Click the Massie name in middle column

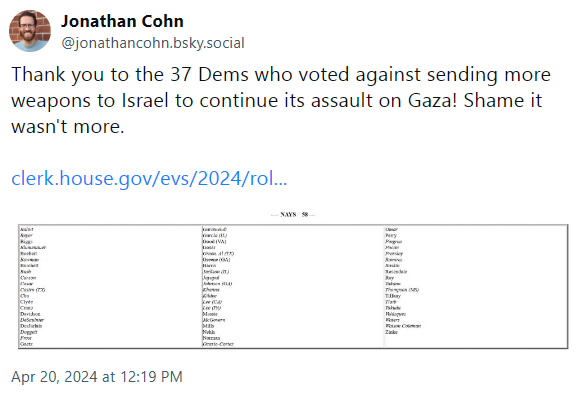click(x=210, y=314)
